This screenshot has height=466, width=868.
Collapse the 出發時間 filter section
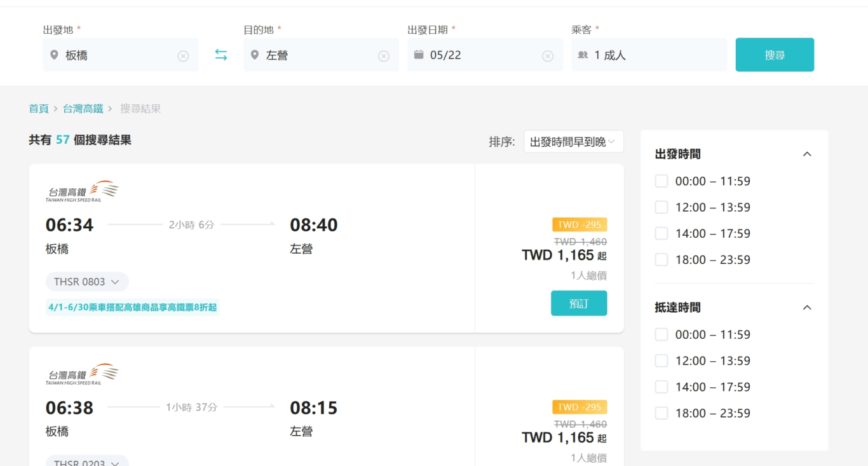click(807, 154)
